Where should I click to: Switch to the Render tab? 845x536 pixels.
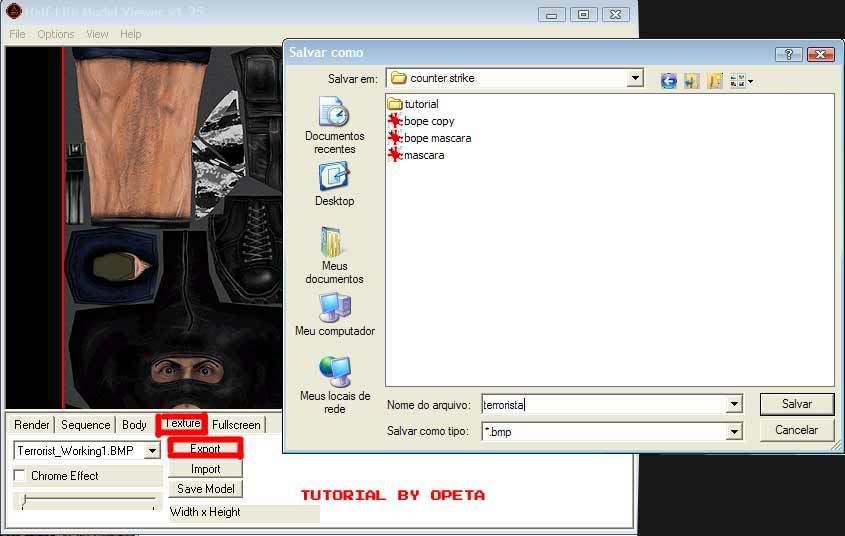coord(32,424)
